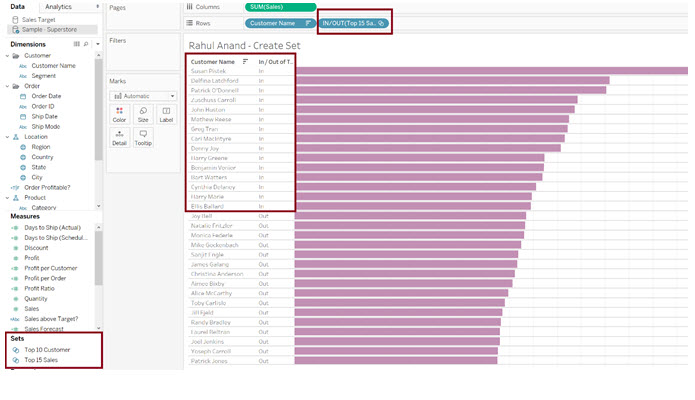
Task: Click the City globe icon
Action: coord(23,177)
